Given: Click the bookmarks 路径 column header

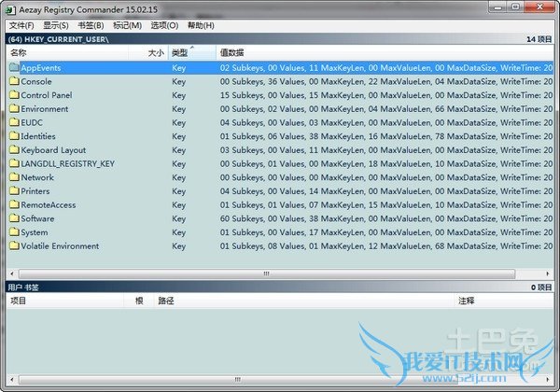Looking at the screenshot, I should (x=303, y=301).
